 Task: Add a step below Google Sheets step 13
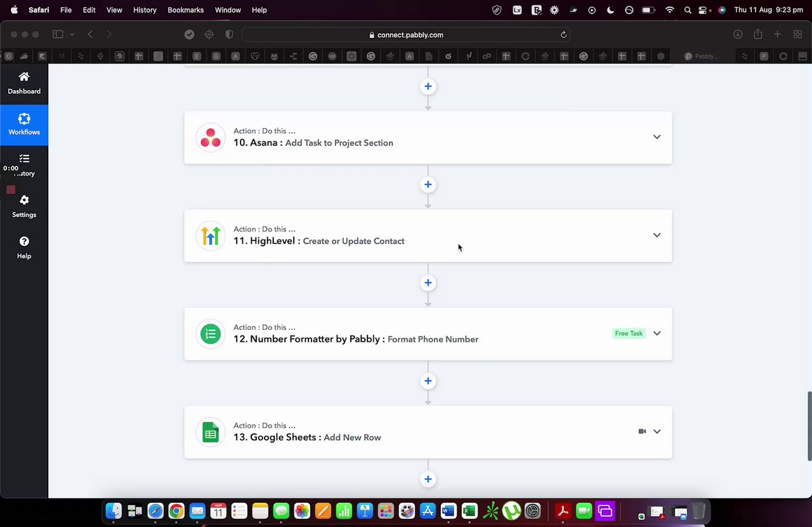tap(428, 479)
